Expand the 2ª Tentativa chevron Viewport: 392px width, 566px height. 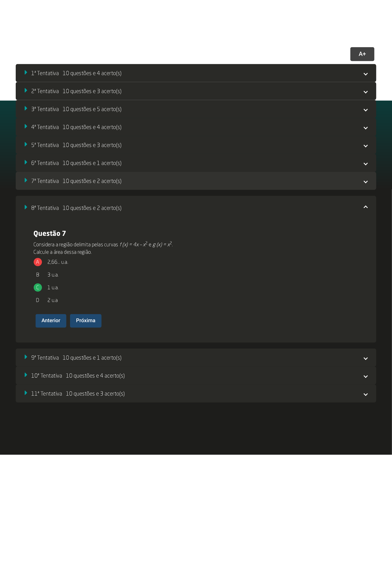[x=365, y=92]
